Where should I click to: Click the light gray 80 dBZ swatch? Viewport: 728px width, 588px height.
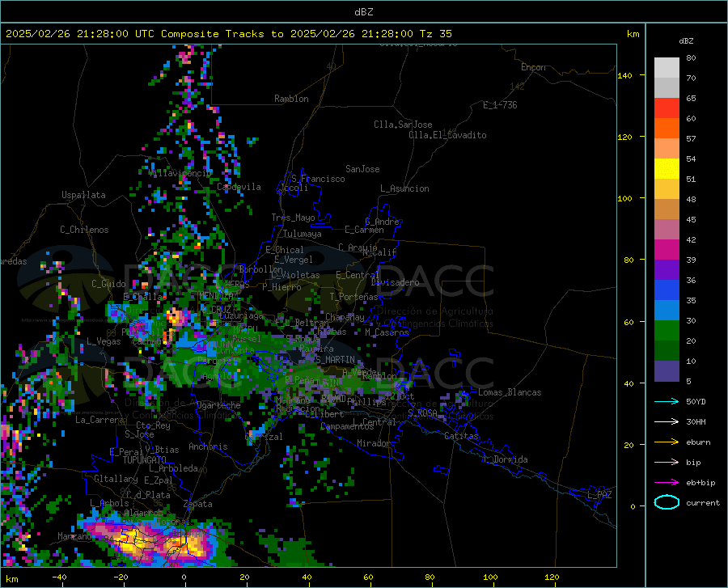[x=667, y=67]
